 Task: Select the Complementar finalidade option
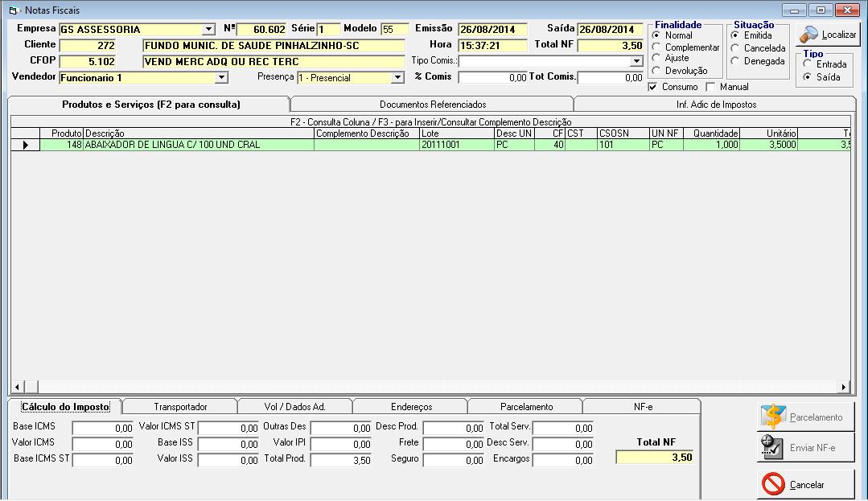pyautogui.click(x=656, y=47)
